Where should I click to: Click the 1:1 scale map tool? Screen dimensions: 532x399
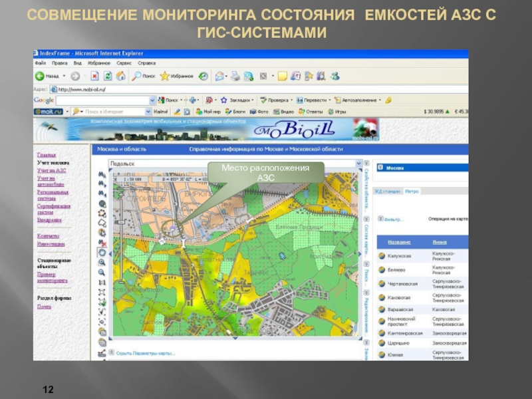click(102, 282)
